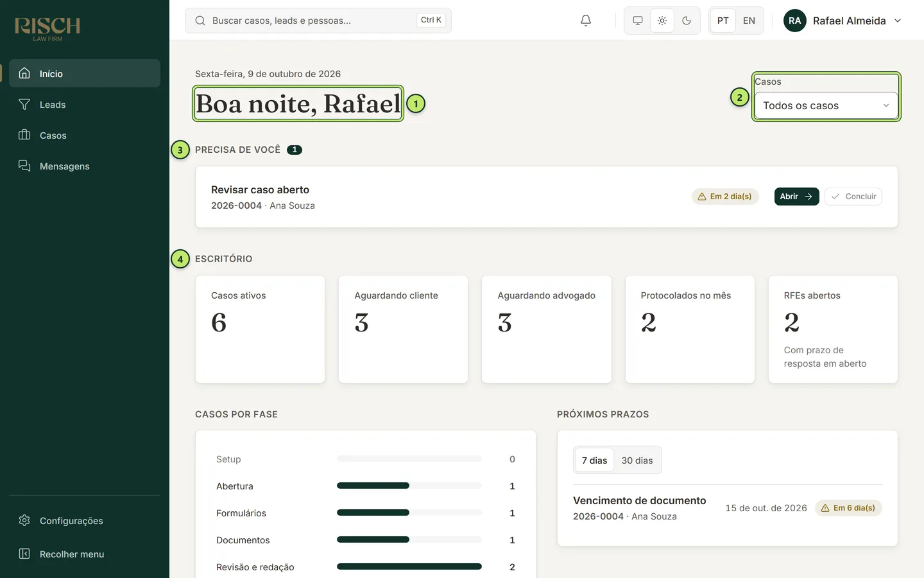The width and height of the screenshot is (924, 578).
Task: Open the task with the Abrir button
Action: [x=796, y=197]
